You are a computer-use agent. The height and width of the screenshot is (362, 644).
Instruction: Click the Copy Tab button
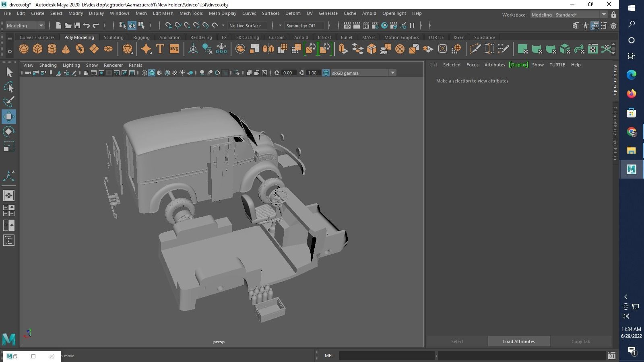tap(581, 341)
